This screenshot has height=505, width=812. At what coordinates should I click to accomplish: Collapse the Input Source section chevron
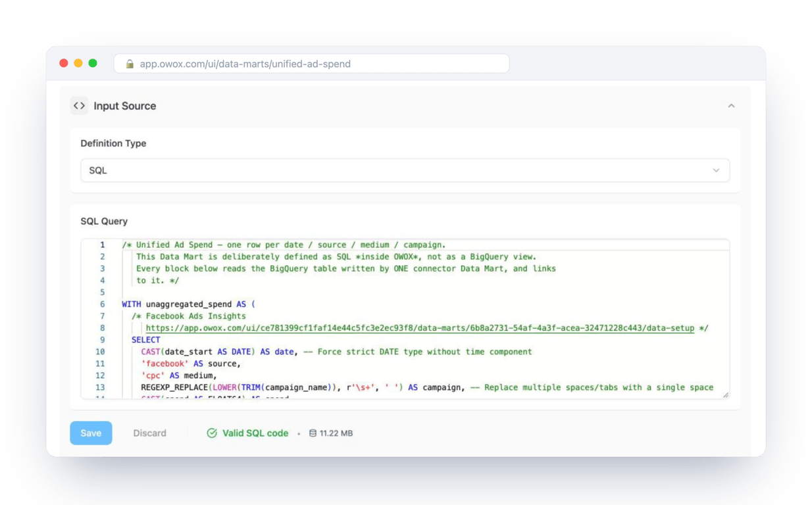(x=731, y=106)
